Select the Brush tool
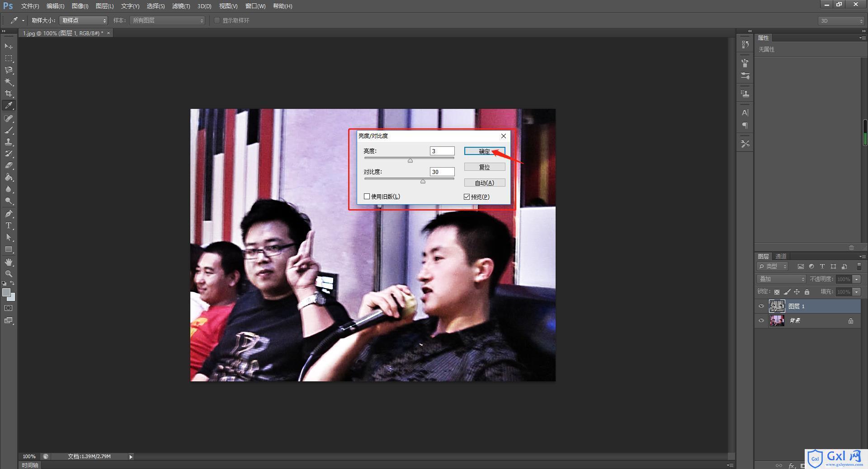This screenshot has width=868, height=469. pyautogui.click(x=9, y=130)
